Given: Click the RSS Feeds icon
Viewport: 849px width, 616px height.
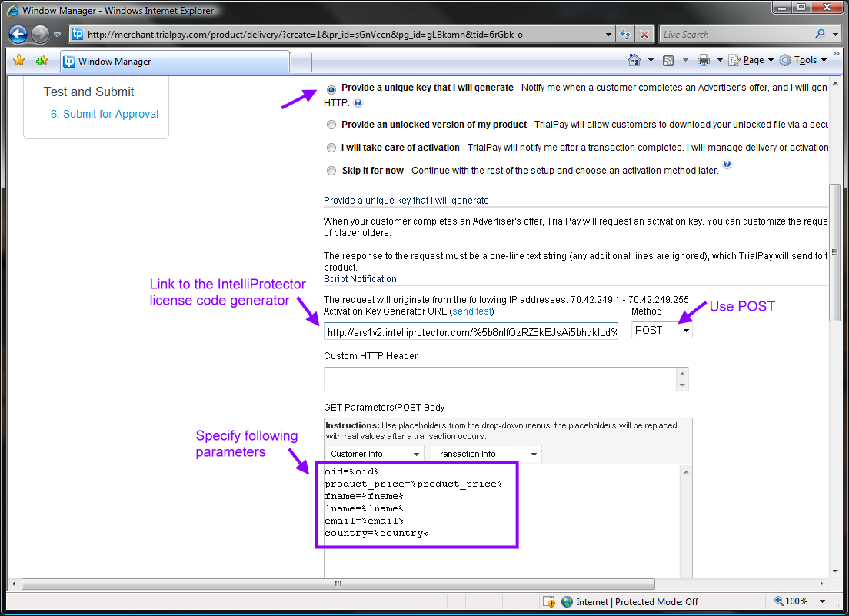Looking at the screenshot, I should coord(668,60).
